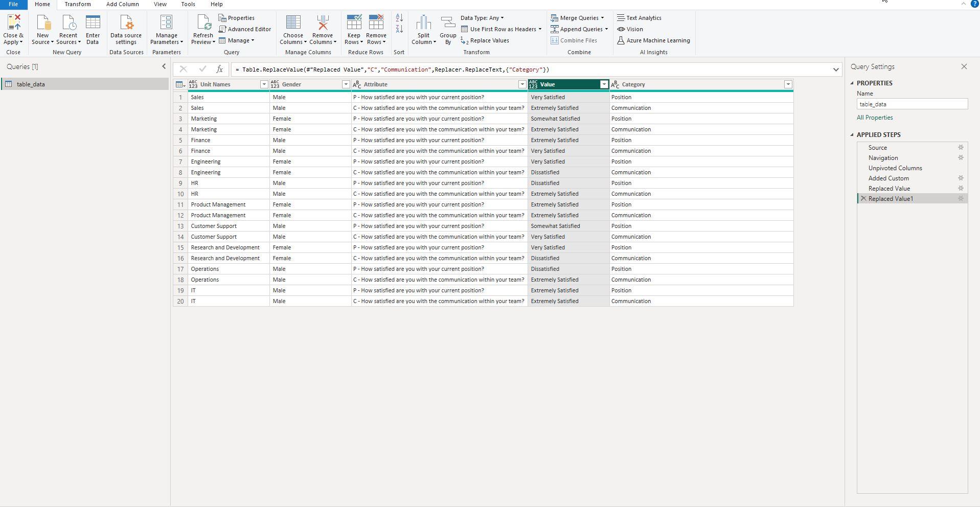Image resolution: width=980 pixels, height=507 pixels.
Task: Click the Split Column icon
Action: [x=423, y=23]
